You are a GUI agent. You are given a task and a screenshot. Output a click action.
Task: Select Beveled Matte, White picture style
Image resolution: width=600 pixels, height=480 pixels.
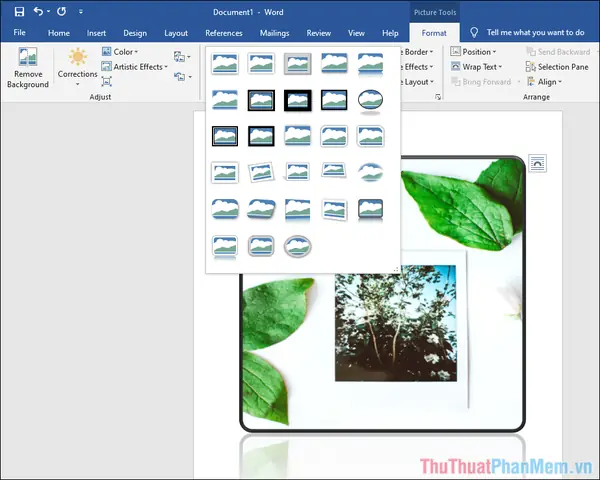[x=261, y=63]
